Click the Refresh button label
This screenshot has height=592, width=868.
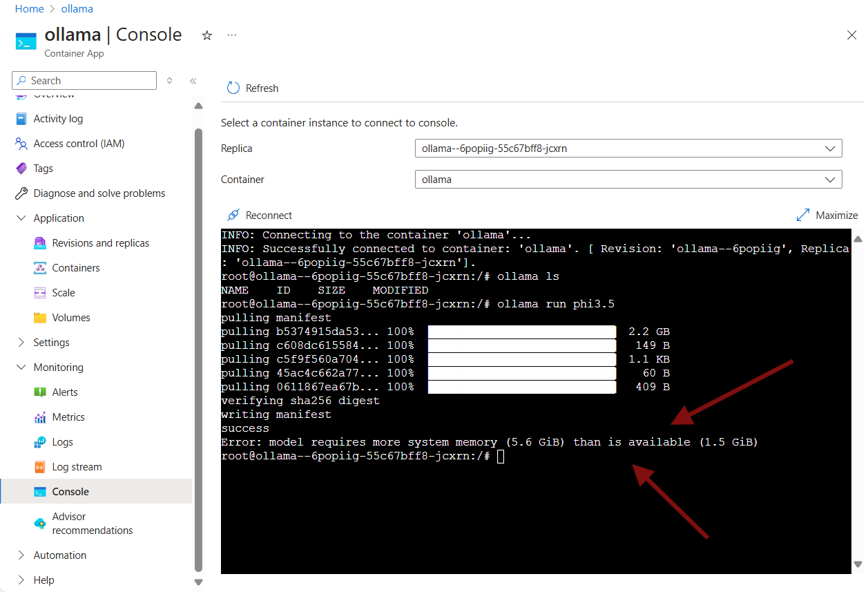point(262,88)
